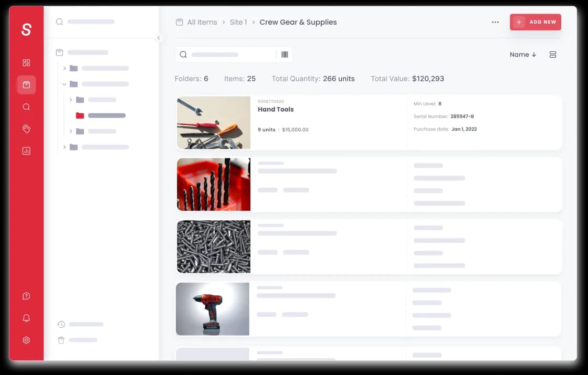Click the drill bits thumbnail image
Screen dimensions: 588x375
pos(214,184)
